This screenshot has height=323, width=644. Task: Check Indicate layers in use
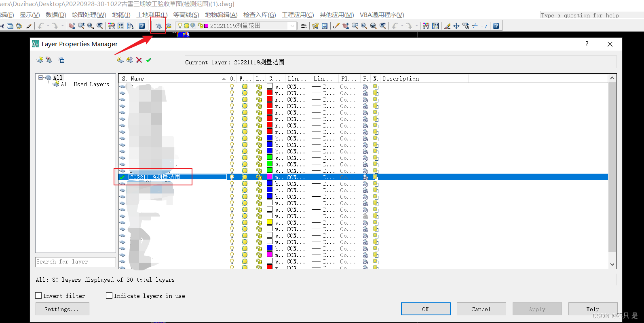coord(109,296)
